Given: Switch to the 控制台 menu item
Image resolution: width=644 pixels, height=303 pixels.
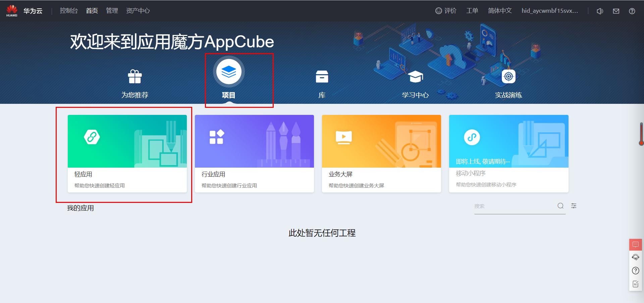Looking at the screenshot, I should point(68,10).
